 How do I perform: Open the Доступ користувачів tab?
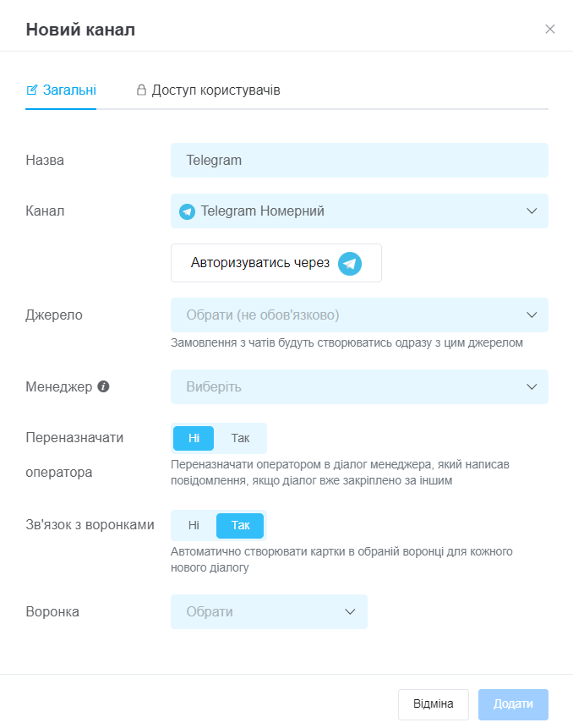point(208,90)
